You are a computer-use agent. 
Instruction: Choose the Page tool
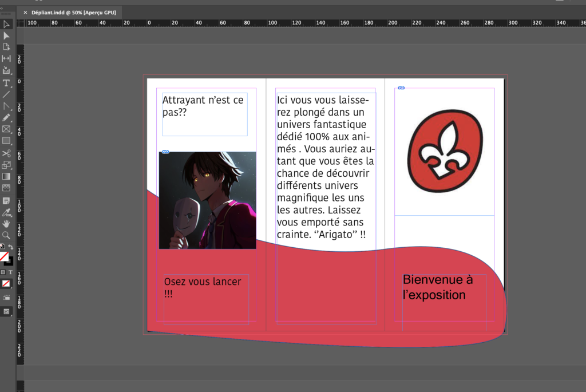tap(6, 47)
